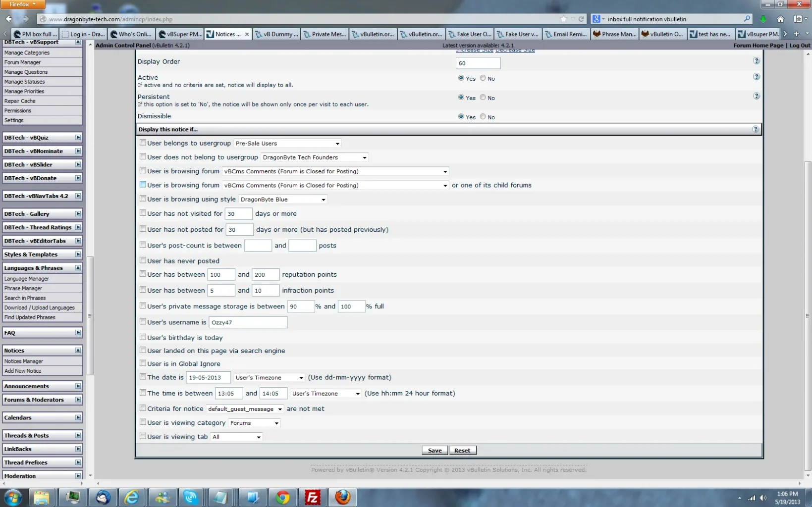This screenshot has height=507, width=812.
Task: Click Notices Manager in sidebar
Action: [24, 361]
